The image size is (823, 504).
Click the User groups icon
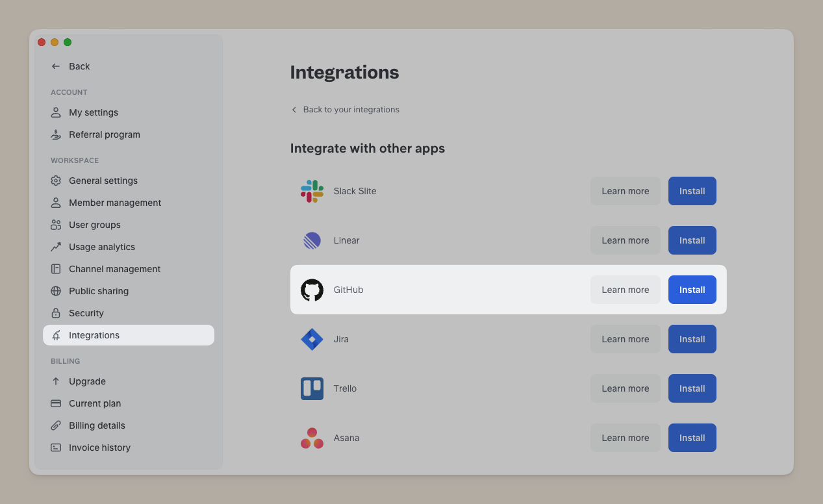[56, 225]
